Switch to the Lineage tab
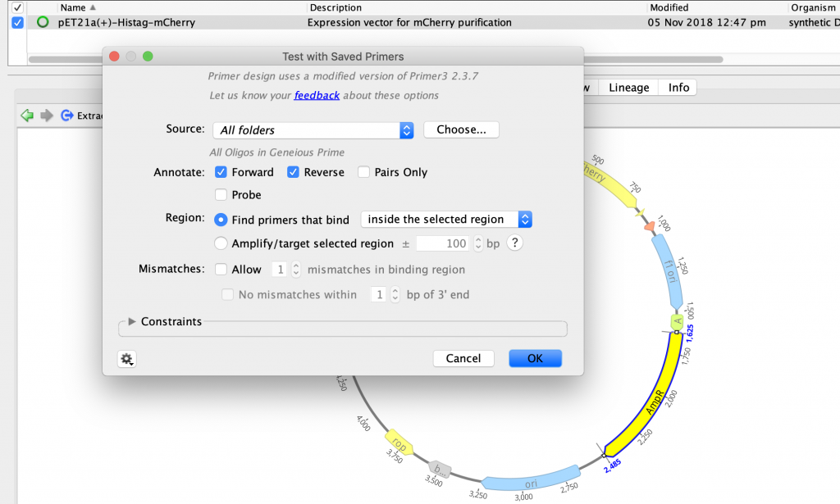The image size is (840, 504). pos(628,88)
